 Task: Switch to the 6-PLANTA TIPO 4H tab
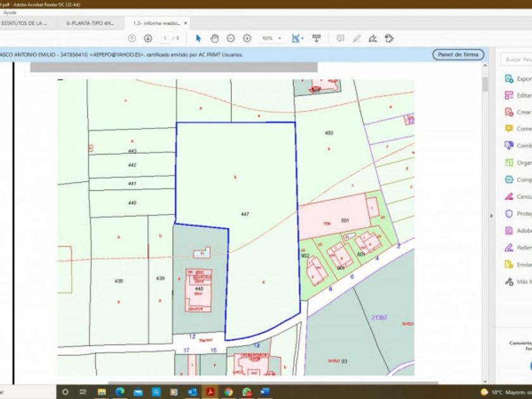[x=89, y=23]
